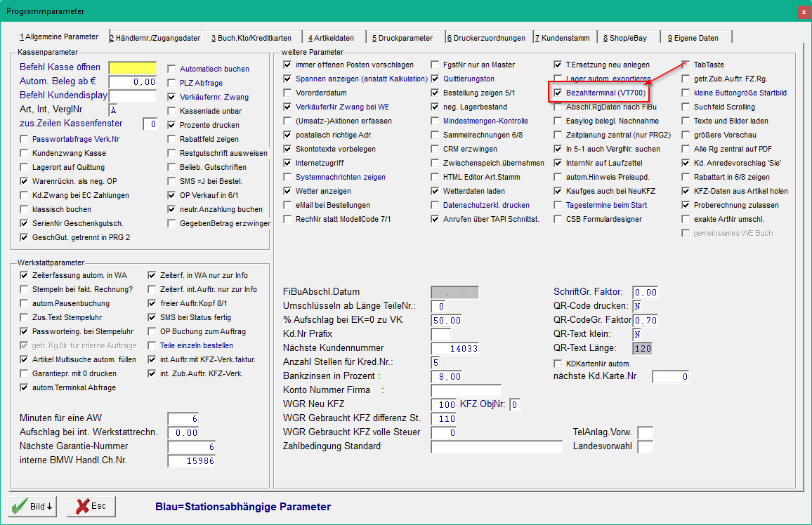Click Zahlbedingung Standard input field

pyautogui.click(x=497, y=446)
